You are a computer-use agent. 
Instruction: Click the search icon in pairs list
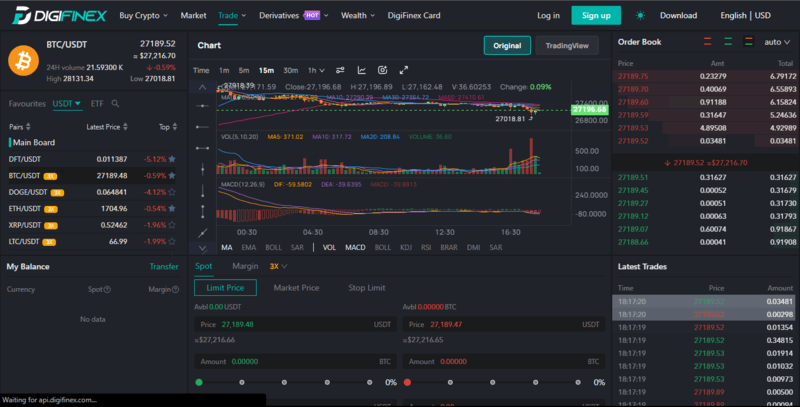coord(115,104)
